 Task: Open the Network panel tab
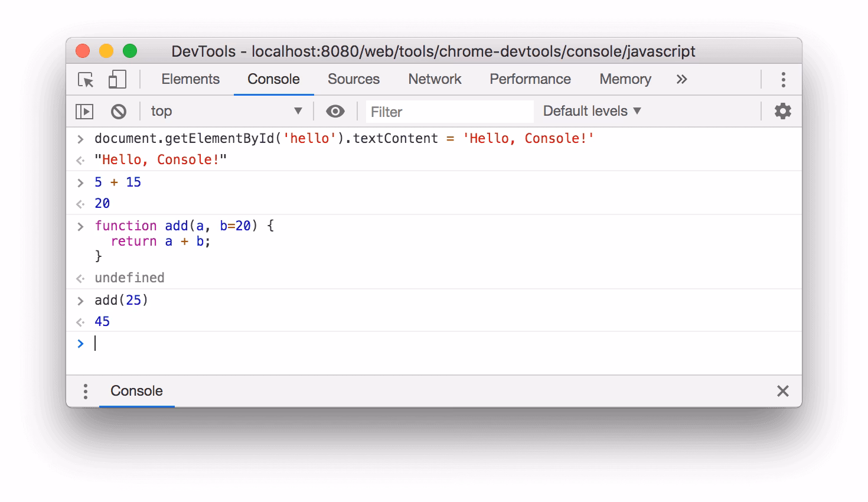click(435, 79)
